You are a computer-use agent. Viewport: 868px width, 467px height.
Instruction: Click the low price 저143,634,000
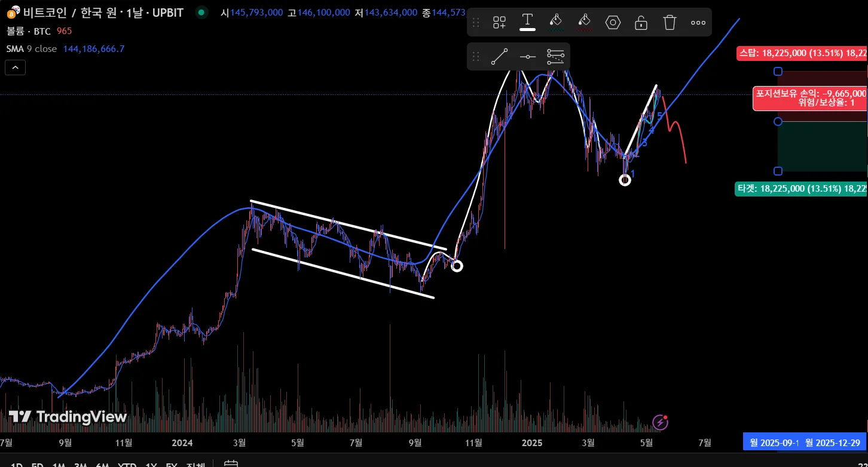[x=386, y=13]
